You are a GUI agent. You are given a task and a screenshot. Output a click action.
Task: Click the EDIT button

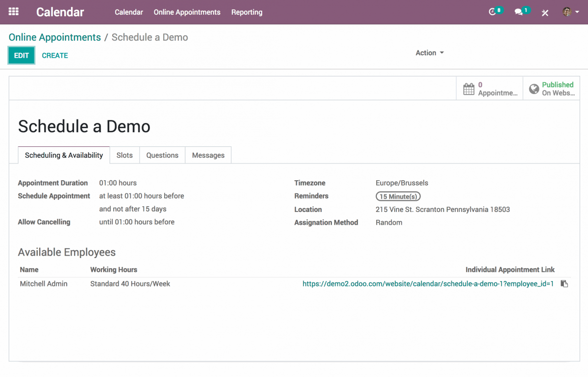tap(21, 55)
